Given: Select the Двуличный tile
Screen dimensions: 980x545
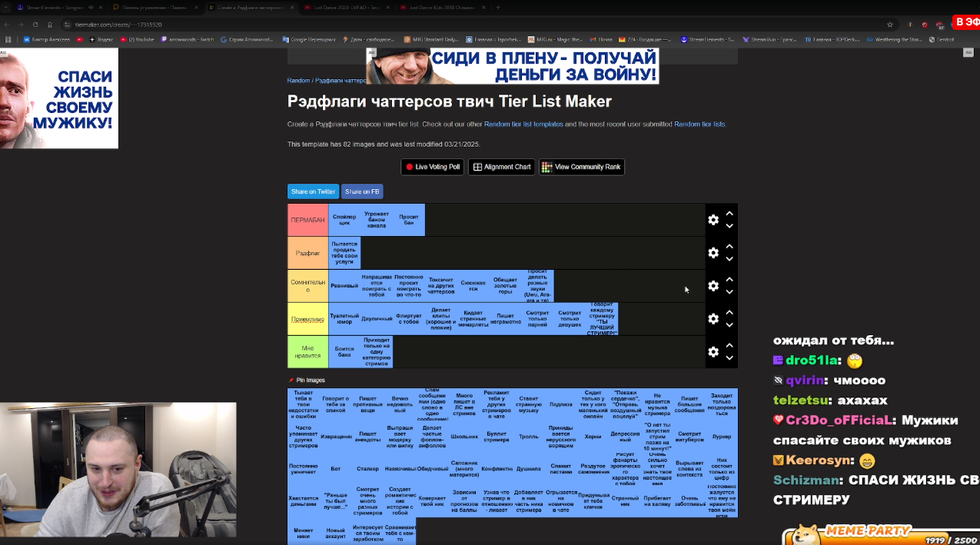Looking at the screenshot, I should tap(377, 318).
